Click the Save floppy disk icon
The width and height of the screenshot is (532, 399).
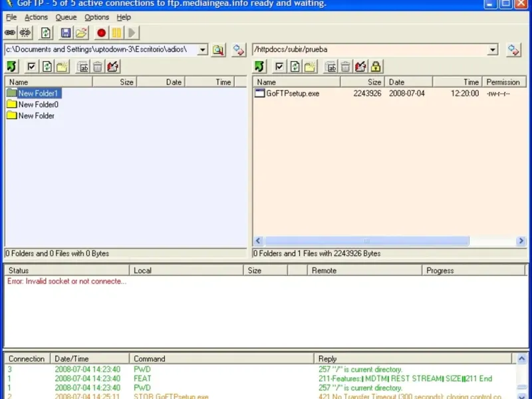pyautogui.click(x=66, y=32)
